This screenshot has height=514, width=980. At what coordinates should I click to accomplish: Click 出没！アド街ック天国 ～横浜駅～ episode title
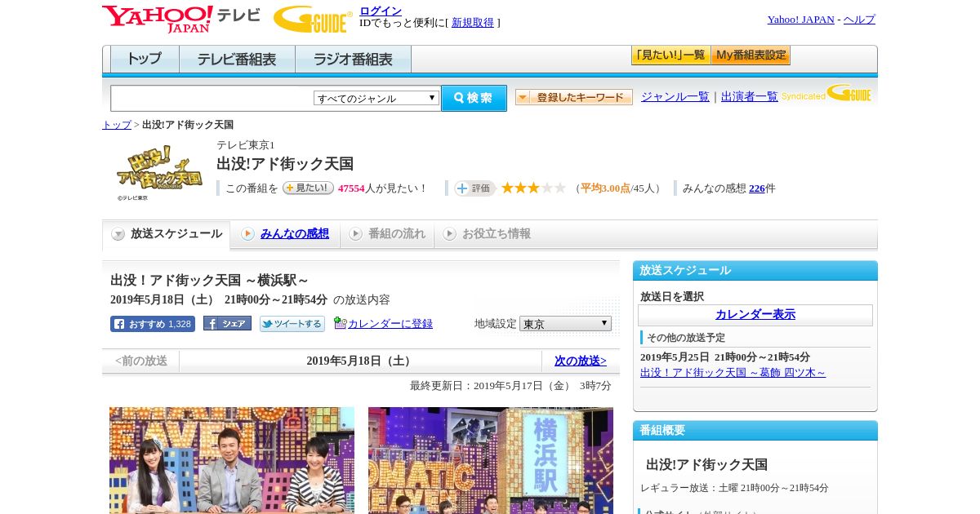pos(210,281)
